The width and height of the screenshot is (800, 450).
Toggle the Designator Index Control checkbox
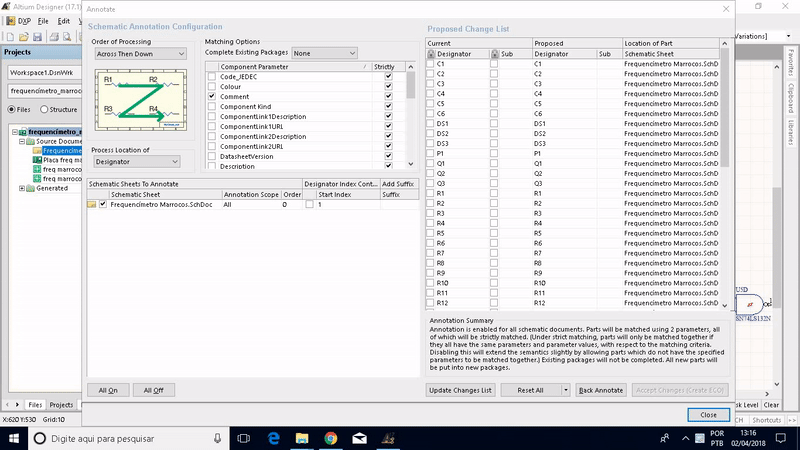(309, 204)
